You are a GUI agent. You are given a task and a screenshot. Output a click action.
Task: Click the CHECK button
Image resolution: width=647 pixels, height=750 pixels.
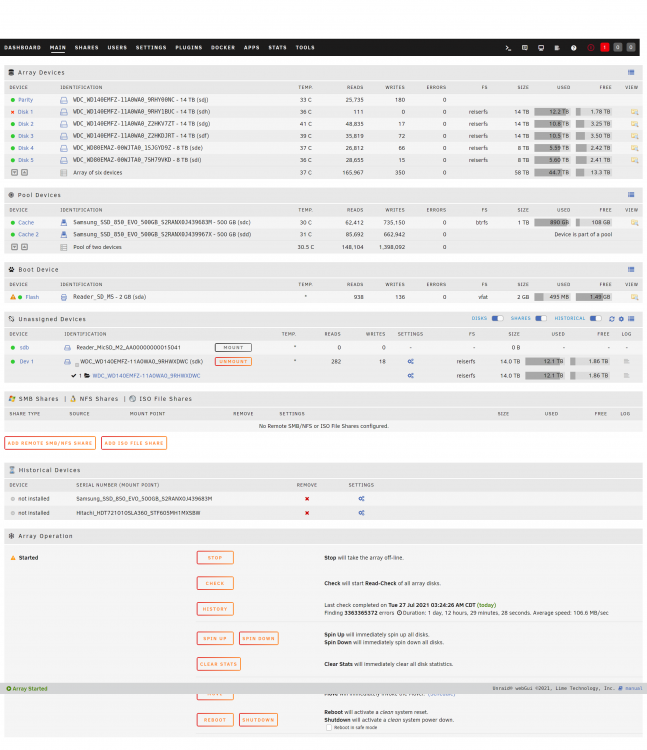tap(215, 584)
